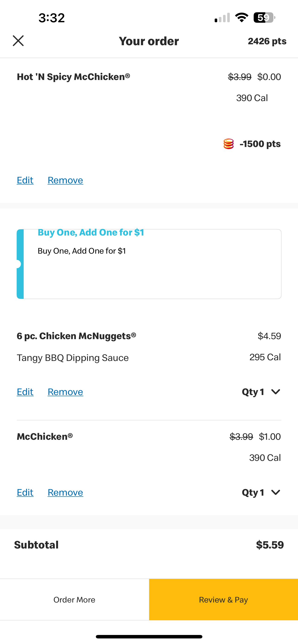Remove the Hot 'N Spicy McChicken
The height and width of the screenshot is (644, 298).
coord(65,180)
